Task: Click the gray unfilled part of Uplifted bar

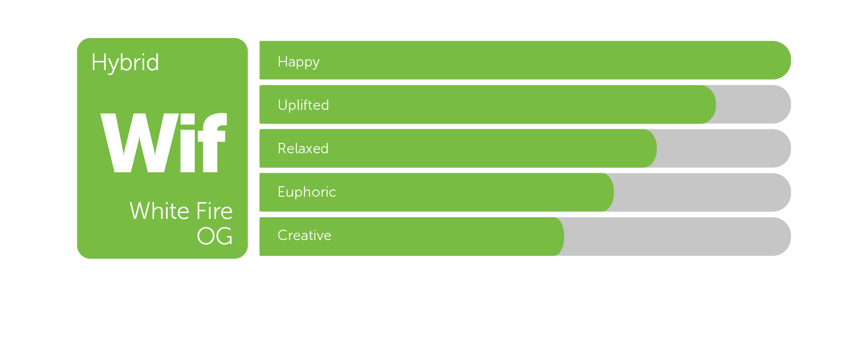Action: tap(753, 104)
